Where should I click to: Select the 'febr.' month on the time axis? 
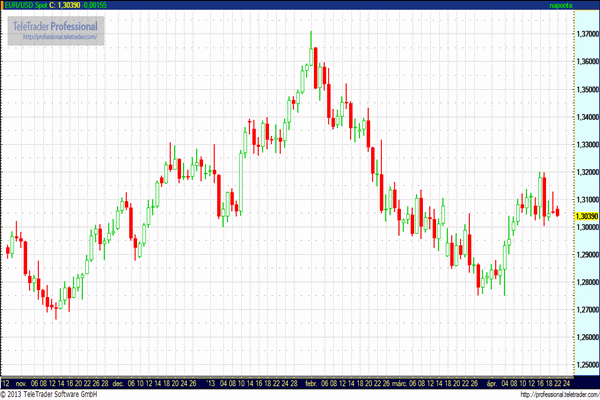(311, 383)
